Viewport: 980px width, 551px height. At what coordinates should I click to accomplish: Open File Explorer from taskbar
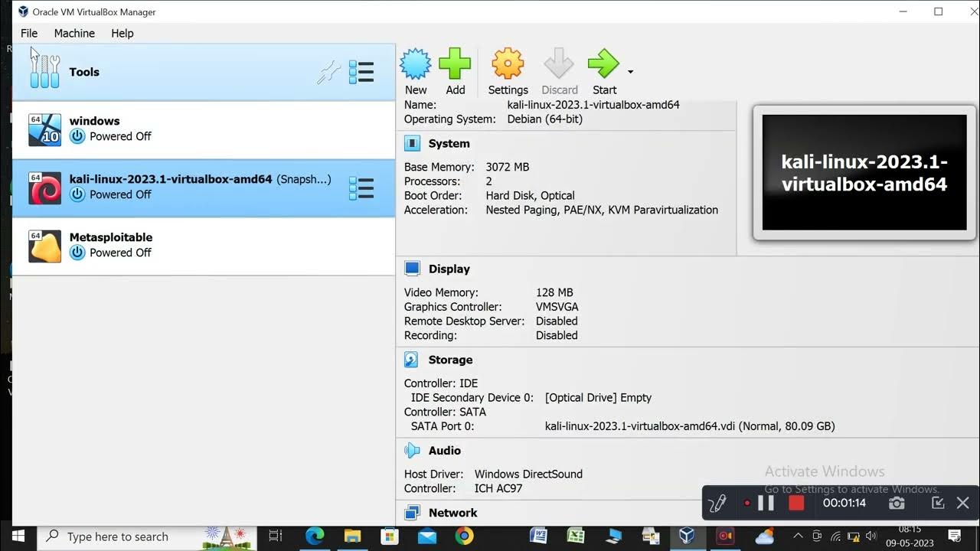[352, 536]
